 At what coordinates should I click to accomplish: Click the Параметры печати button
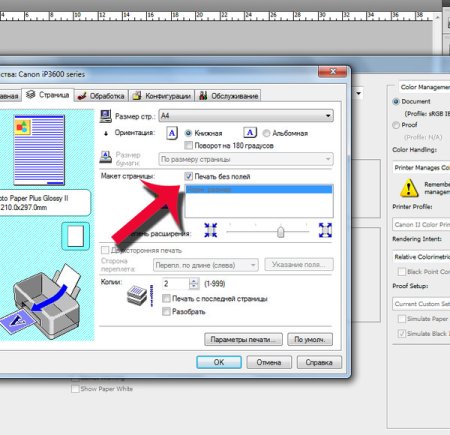(x=243, y=339)
